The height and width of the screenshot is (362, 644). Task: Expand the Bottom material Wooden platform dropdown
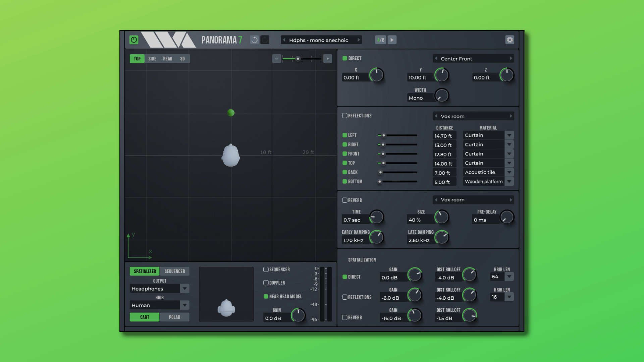(x=509, y=181)
